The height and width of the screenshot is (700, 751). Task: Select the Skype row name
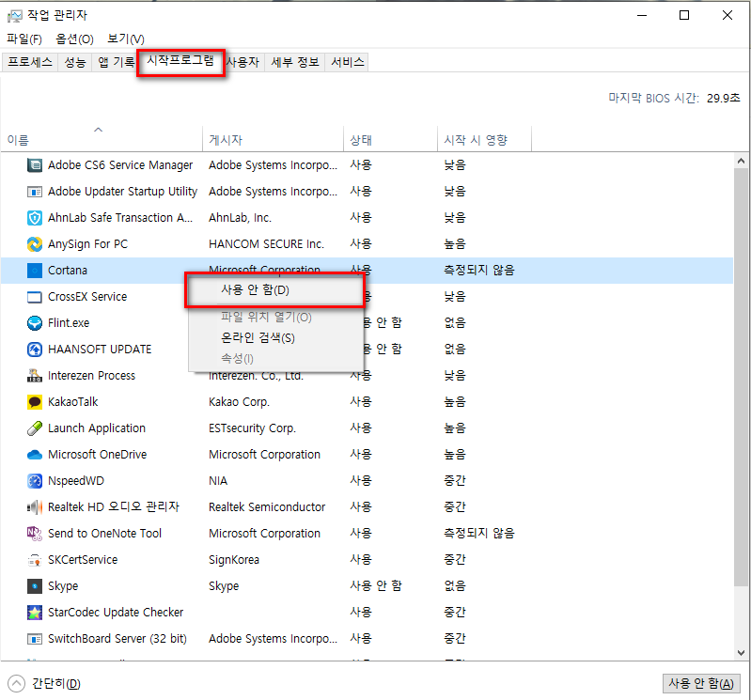point(63,586)
